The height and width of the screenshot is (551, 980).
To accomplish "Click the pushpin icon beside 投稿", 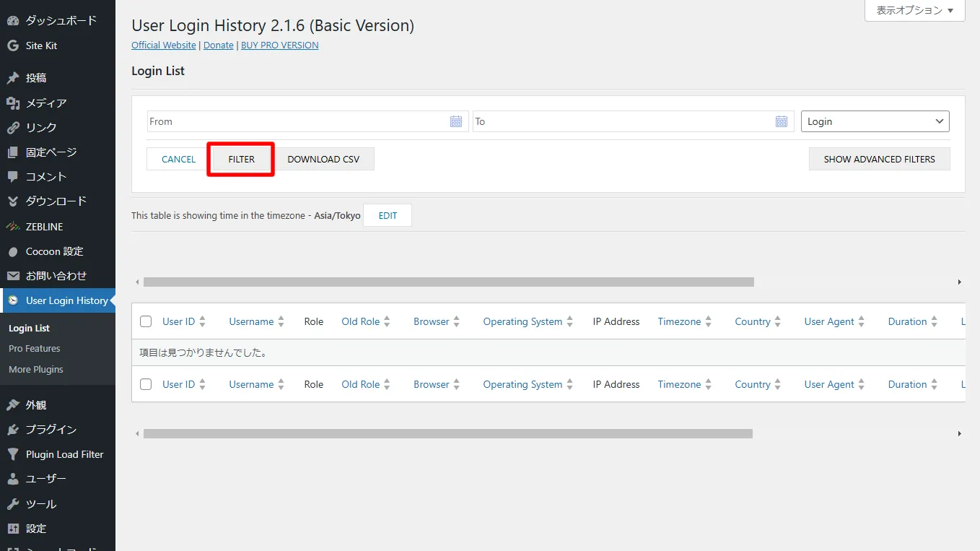I will click(x=12, y=78).
